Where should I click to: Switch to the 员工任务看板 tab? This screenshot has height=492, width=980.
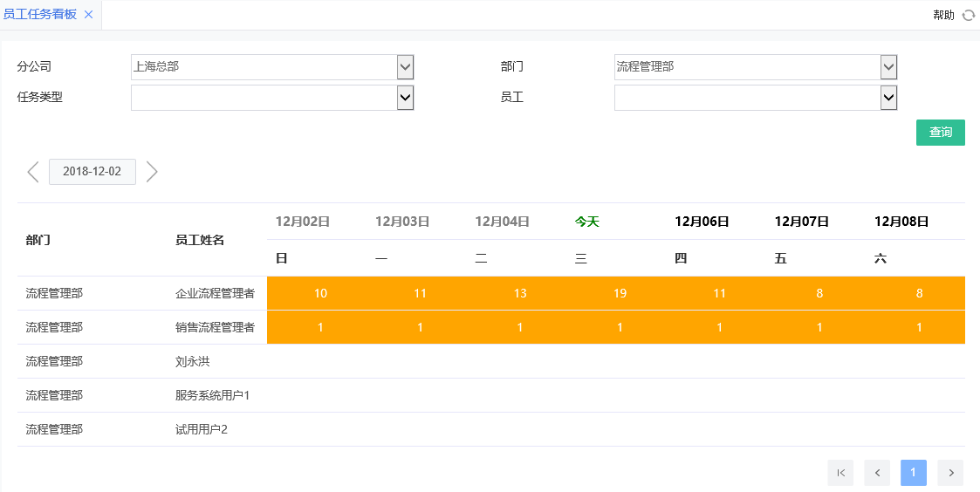tap(40, 15)
